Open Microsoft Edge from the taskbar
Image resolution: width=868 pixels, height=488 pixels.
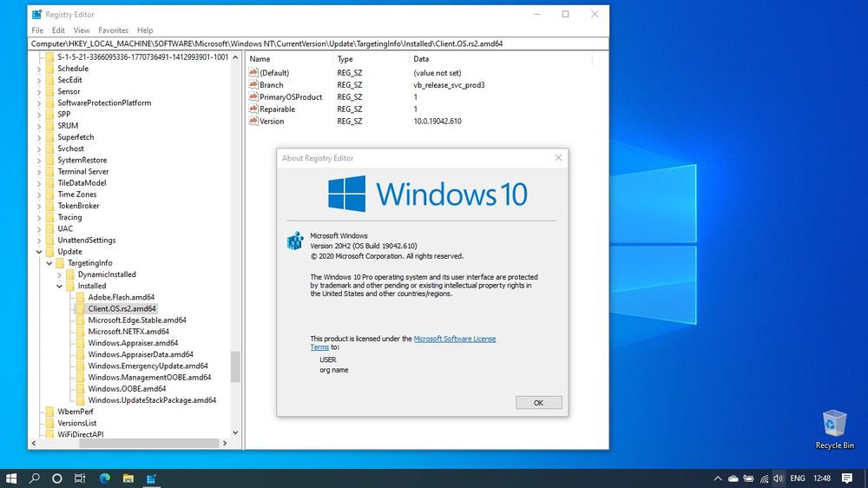(x=105, y=478)
